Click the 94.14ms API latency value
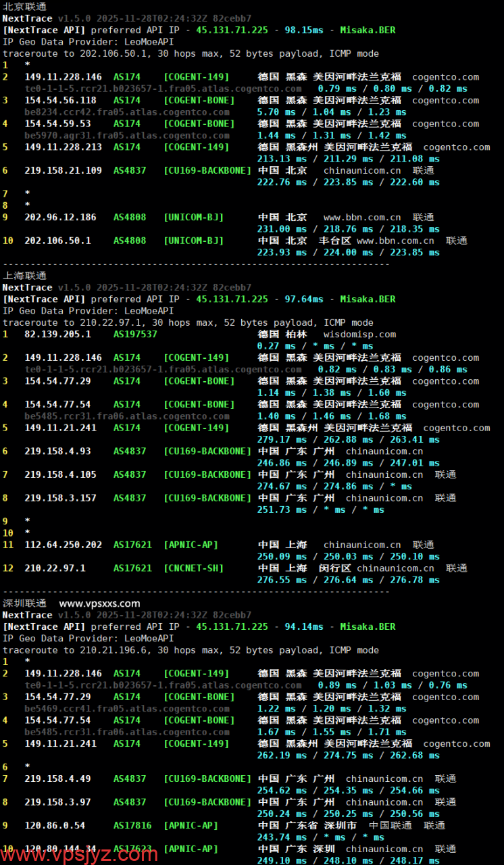The image size is (504, 865). click(x=304, y=627)
